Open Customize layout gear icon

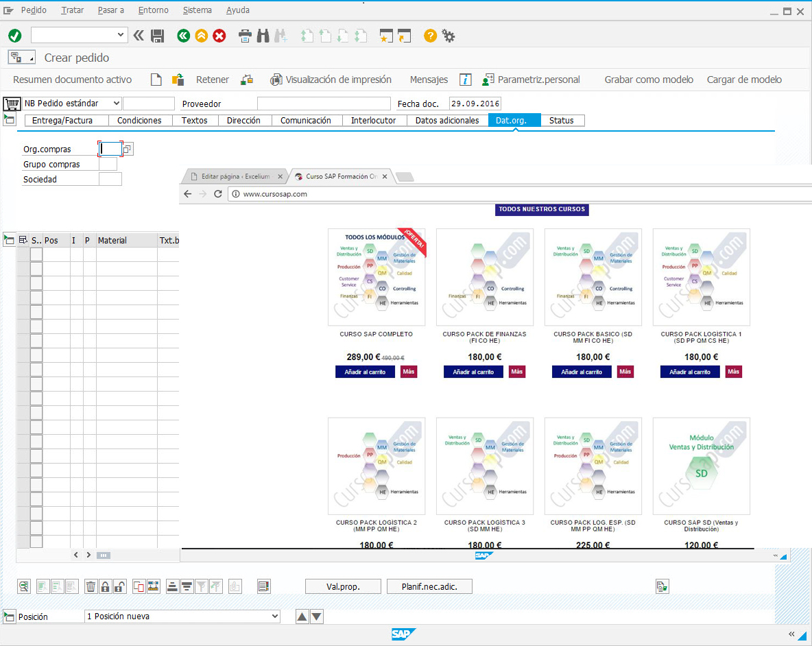coord(449,36)
